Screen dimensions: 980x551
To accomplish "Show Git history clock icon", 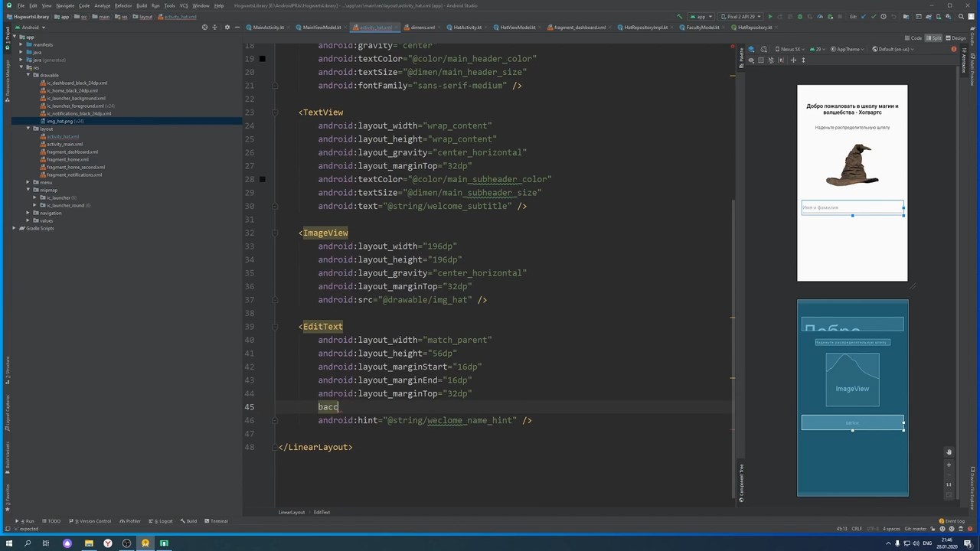I will coord(884,17).
